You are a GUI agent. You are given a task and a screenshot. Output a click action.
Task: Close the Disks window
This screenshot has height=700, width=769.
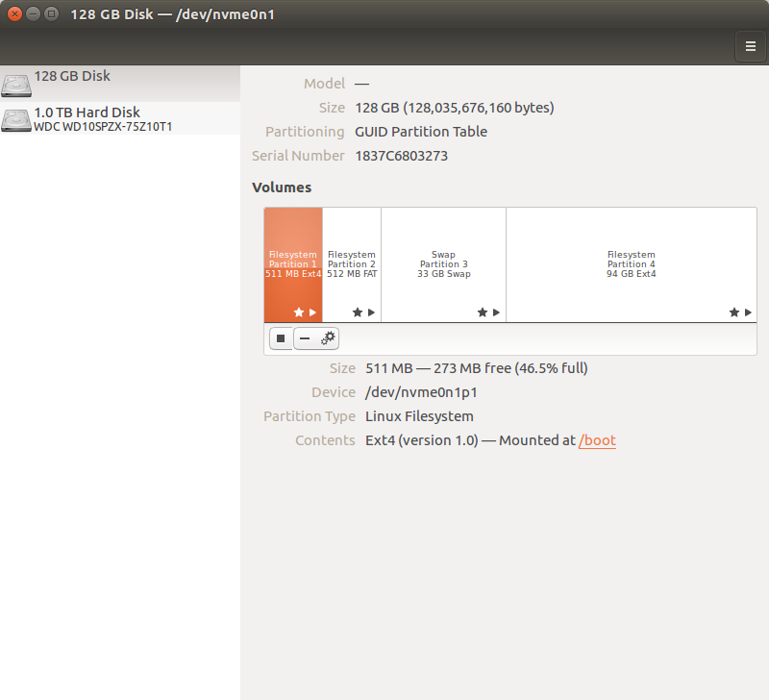(x=14, y=13)
